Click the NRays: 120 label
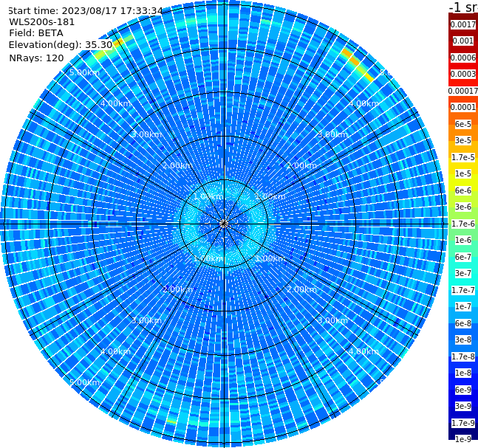 coord(36,58)
